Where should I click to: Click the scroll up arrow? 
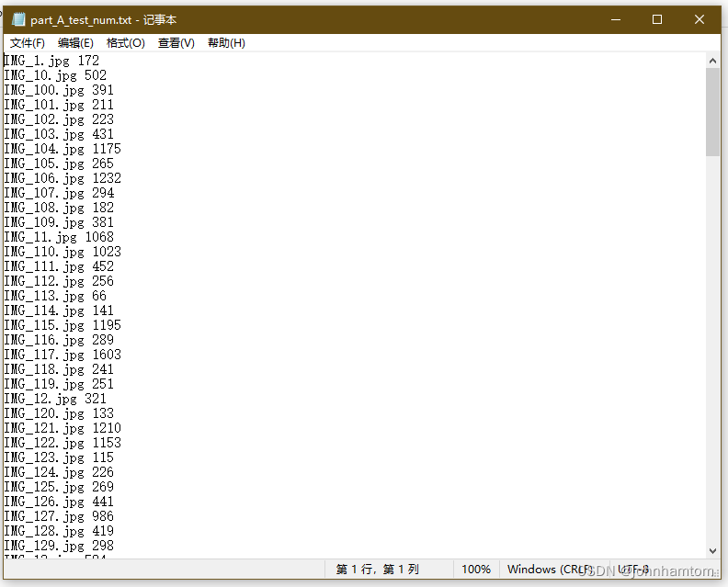click(x=712, y=61)
